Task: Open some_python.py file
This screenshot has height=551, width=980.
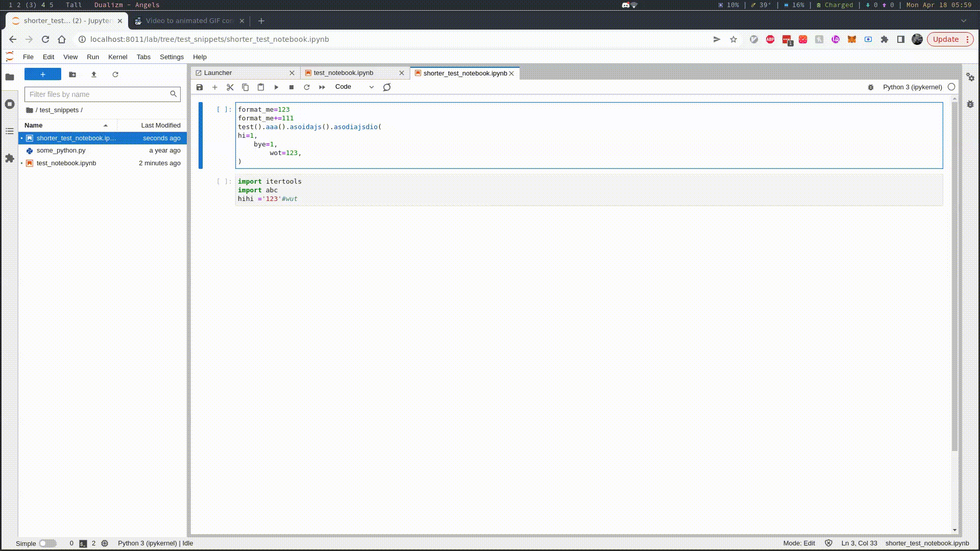Action: click(x=61, y=150)
